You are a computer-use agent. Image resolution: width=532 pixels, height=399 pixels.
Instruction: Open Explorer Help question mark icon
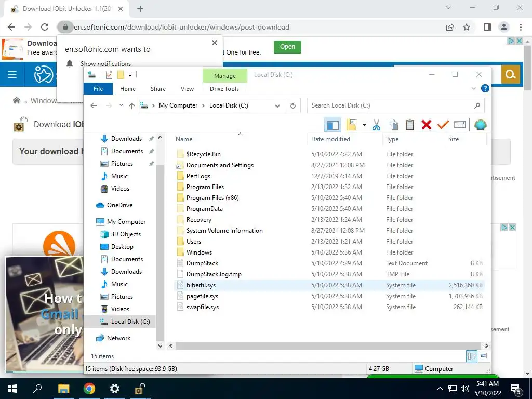tap(485, 88)
